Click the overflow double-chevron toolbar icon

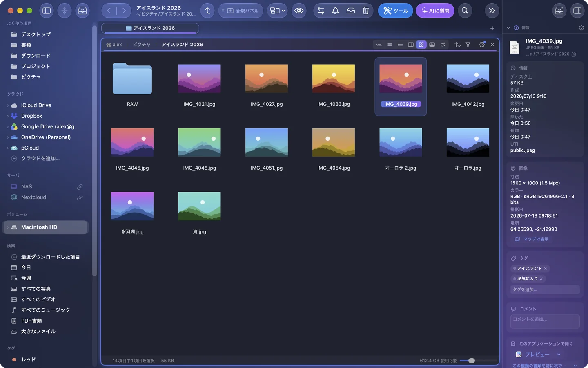[x=492, y=11]
